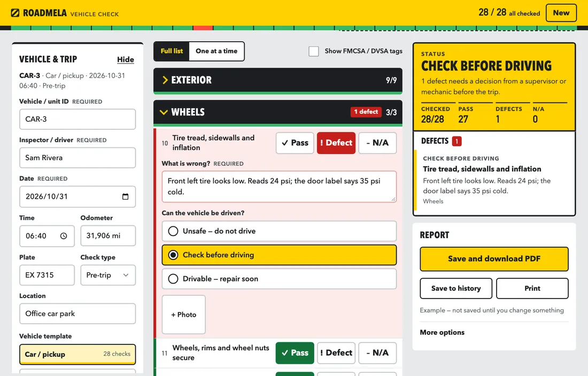Click the Wheels 3/3 count
Viewport: 588px width, 376px height.
391,112
